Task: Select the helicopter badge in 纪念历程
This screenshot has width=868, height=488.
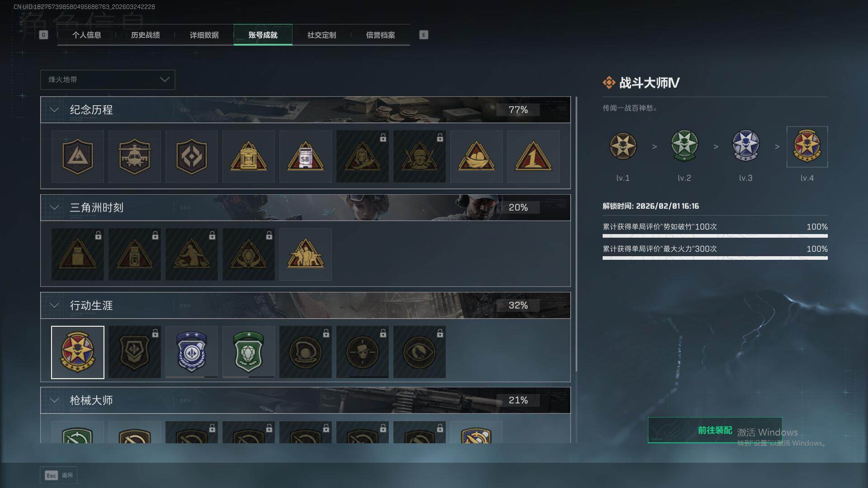Action: (134, 157)
